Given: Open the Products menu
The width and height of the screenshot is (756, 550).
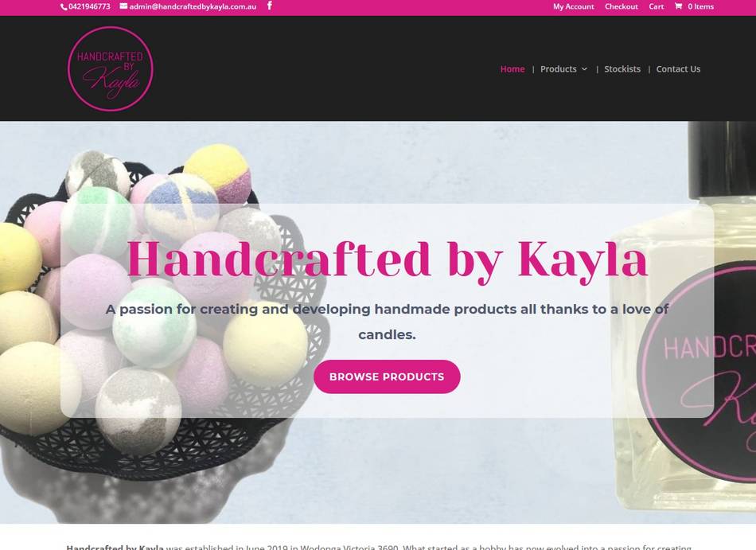Looking at the screenshot, I should pos(559,69).
